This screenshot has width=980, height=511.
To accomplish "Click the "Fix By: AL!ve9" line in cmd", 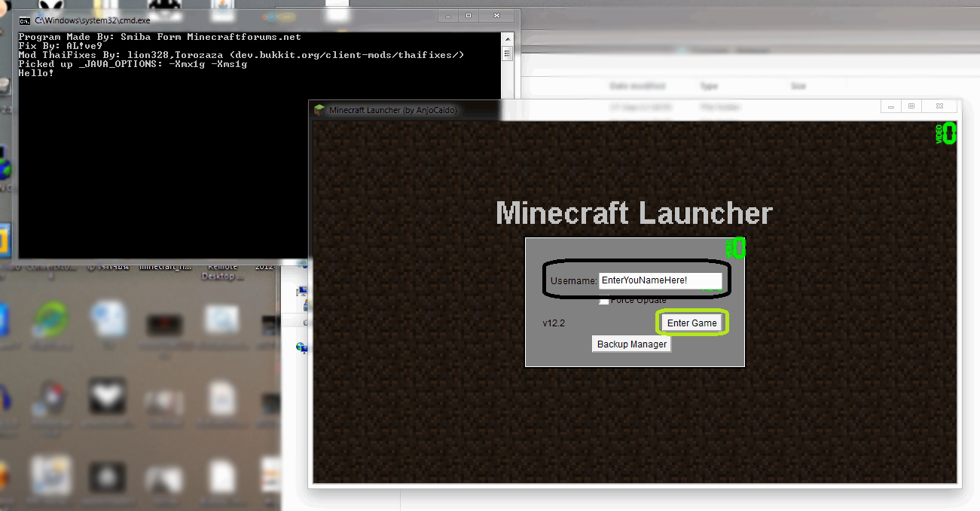I will point(60,46).
